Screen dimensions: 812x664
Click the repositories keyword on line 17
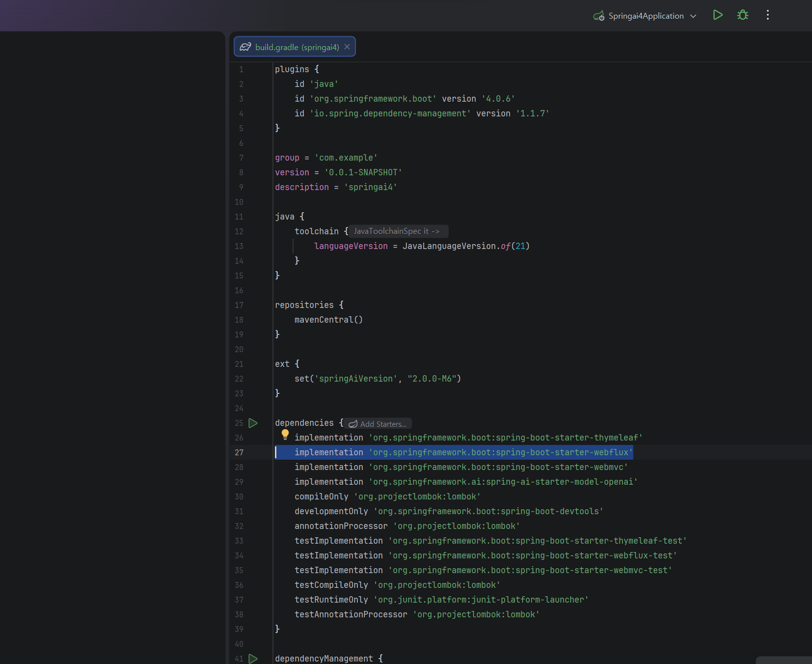click(x=304, y=305)
